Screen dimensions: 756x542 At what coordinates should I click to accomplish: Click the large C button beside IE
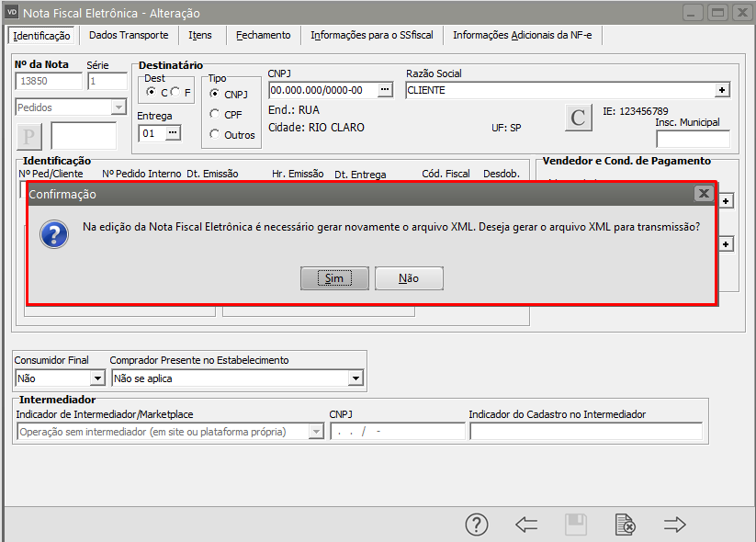(578, 118)
